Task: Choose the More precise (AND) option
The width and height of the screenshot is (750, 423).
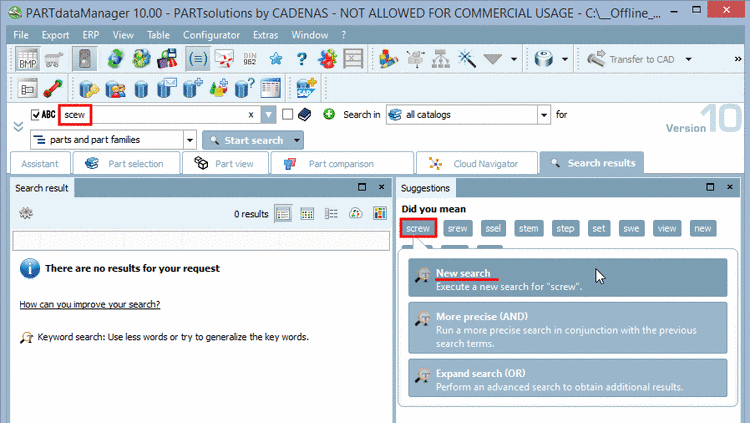Action: [x=568, y=329]
